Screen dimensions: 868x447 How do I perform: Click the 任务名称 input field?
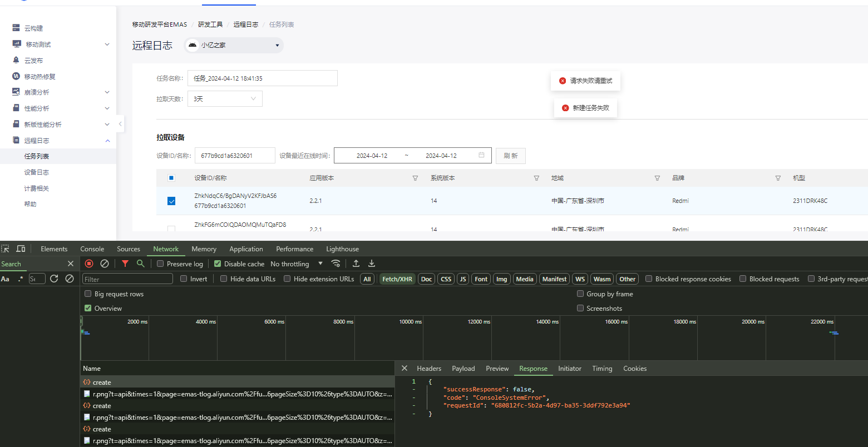click(x=263, y=78)
